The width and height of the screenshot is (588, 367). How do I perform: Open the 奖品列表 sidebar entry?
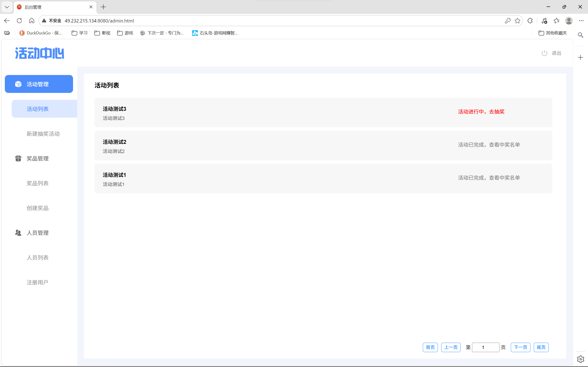pyautogui.click(x=38, y=183)
